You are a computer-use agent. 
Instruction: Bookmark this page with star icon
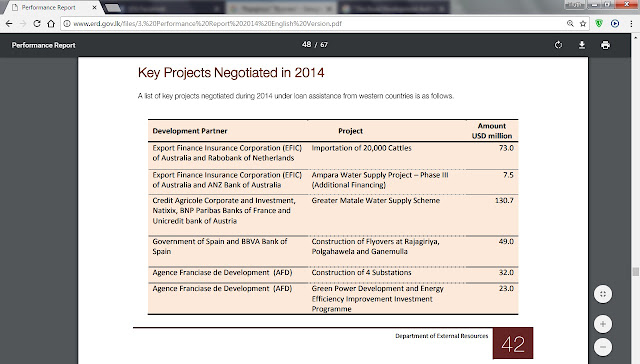[583, 24]
